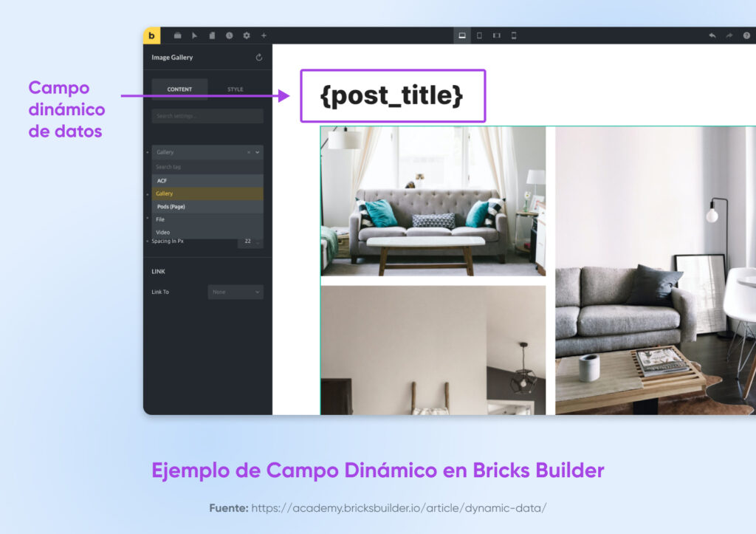756x534 pixels.
Task: Click the redo arrow icon
Action: (x=729, y=35)
